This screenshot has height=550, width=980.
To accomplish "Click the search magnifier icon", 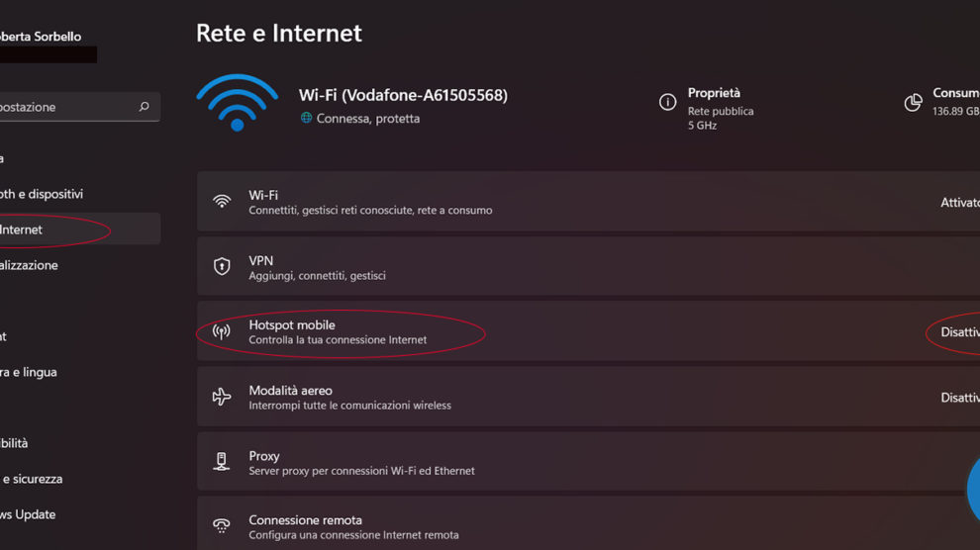I will pyautogui.click(x=145, y=107).
